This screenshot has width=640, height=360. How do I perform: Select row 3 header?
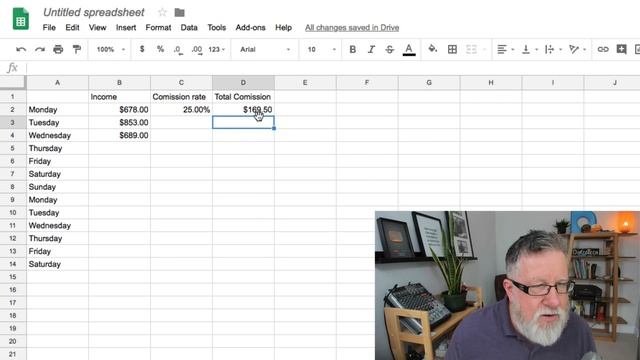coord(13,122)
